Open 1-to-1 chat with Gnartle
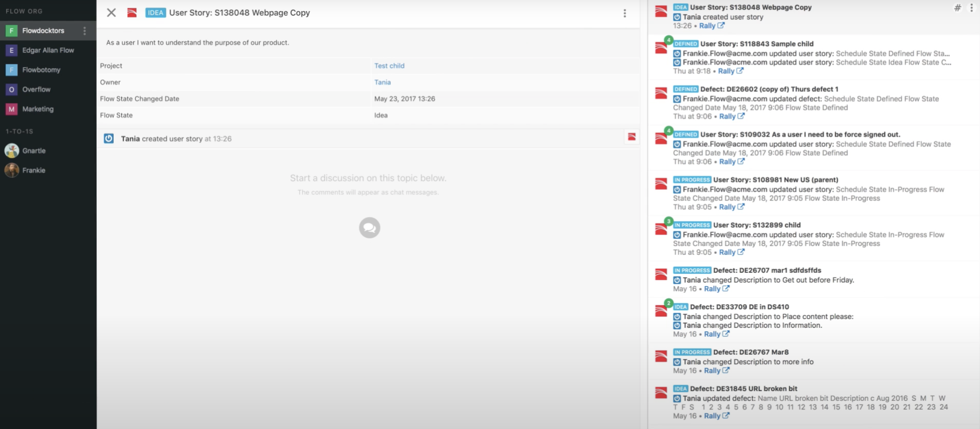 tap(34, 151)
